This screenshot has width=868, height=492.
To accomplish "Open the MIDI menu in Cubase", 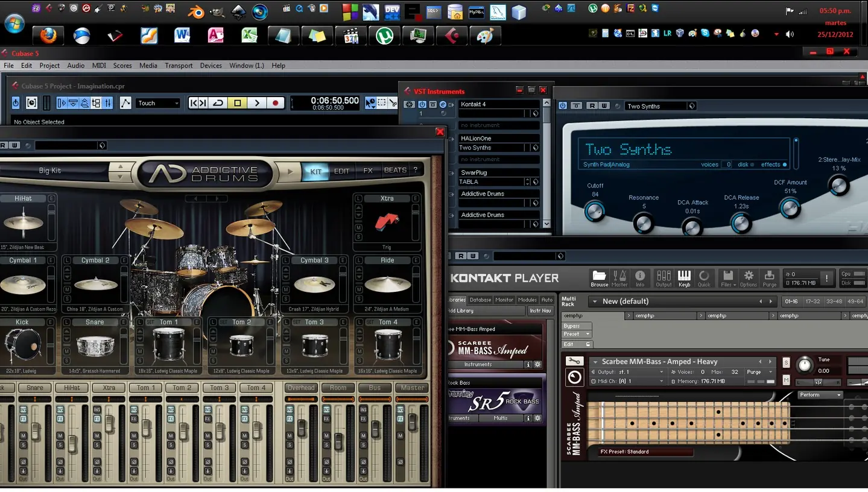I will coord(99,66).
